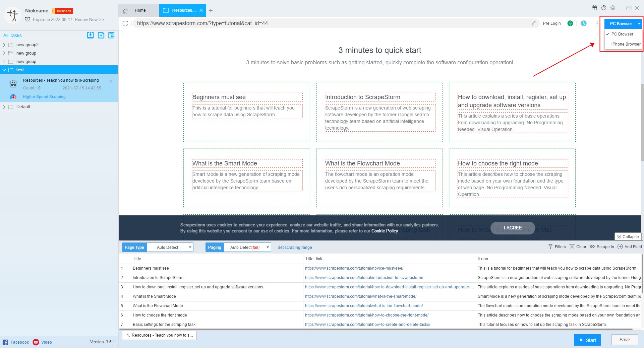Open the help question mark icon
Screen dimensions: 644x348
[x=603, y=8]
